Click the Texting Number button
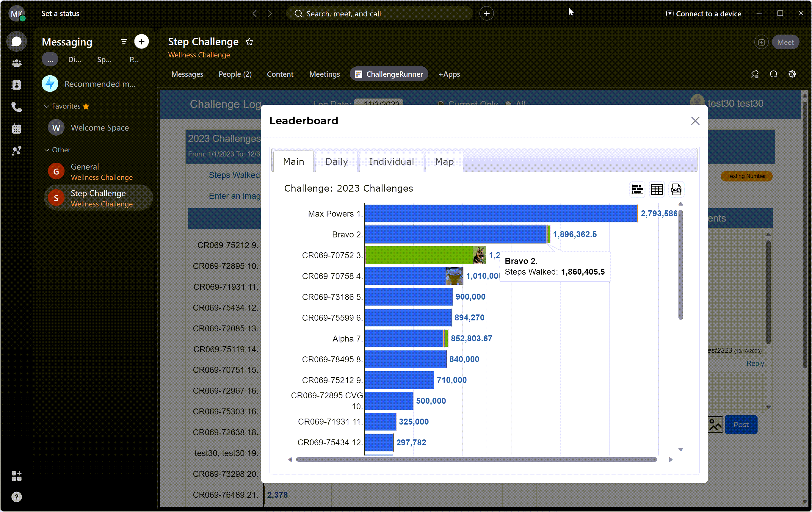812x512 pixels. [x=746, y=176]
